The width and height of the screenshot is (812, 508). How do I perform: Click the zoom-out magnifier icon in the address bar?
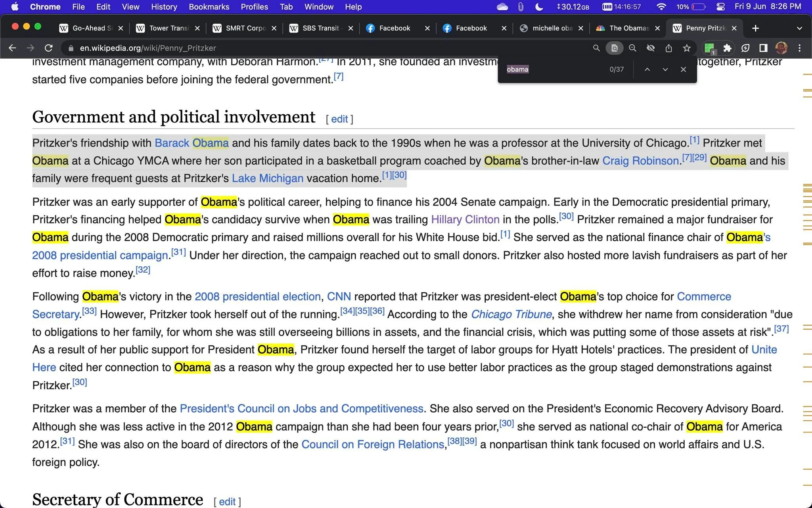point(632,48)
